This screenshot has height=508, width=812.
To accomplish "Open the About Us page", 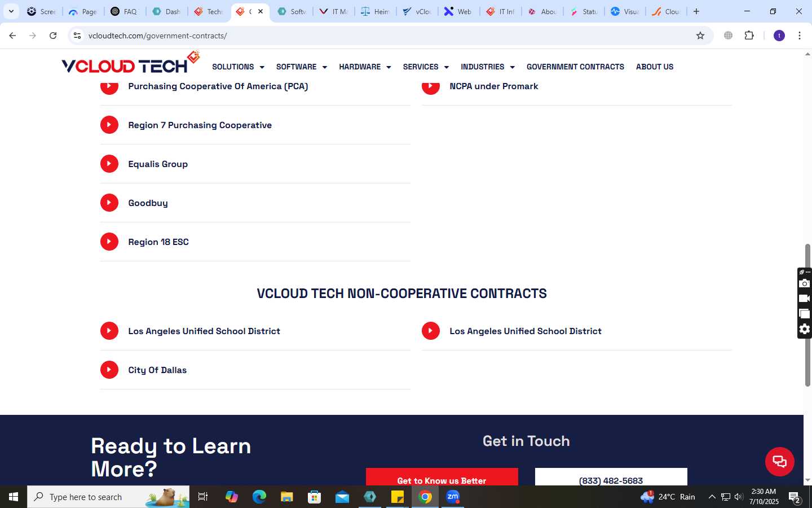I will 655,67.
